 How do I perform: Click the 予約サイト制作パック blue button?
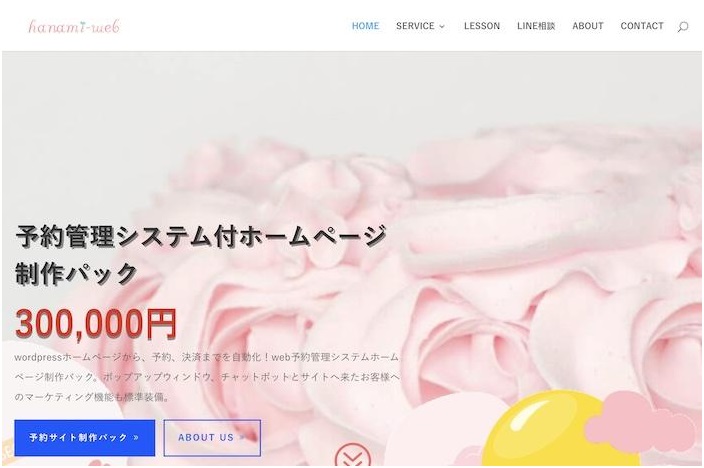[84, 438]
